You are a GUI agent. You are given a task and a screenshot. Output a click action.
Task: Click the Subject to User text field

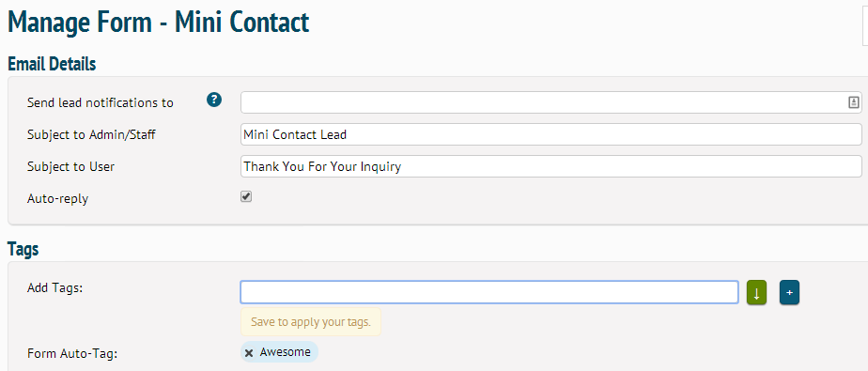550,166
